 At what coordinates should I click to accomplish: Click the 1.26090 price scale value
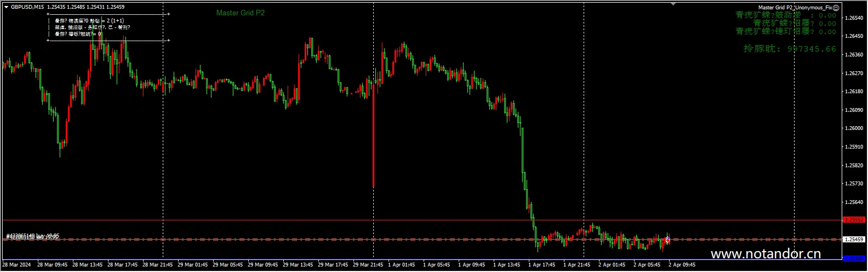click(x=854, y=110)
